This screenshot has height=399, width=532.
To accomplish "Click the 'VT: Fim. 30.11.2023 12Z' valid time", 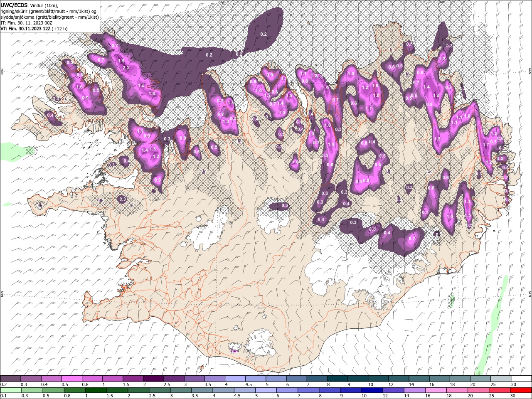I will pyautogui.click(x=25, y=29).
